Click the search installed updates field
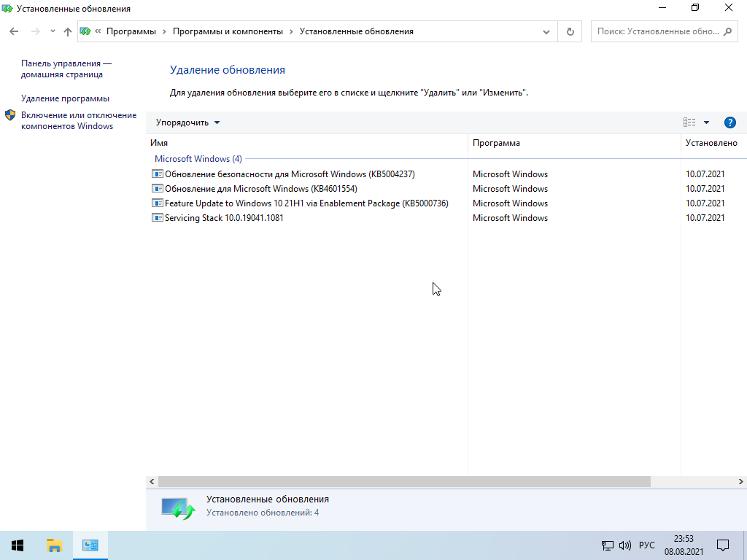Screen dimensions: 747x560 point(657,31)
